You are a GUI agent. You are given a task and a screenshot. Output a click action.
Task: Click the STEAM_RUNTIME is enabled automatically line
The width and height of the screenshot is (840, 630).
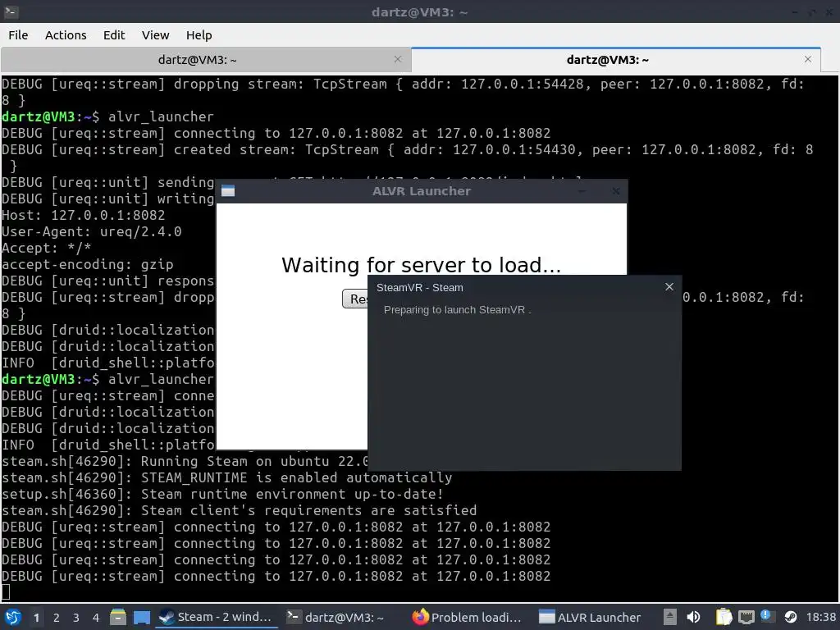click(x=226, y=478)
